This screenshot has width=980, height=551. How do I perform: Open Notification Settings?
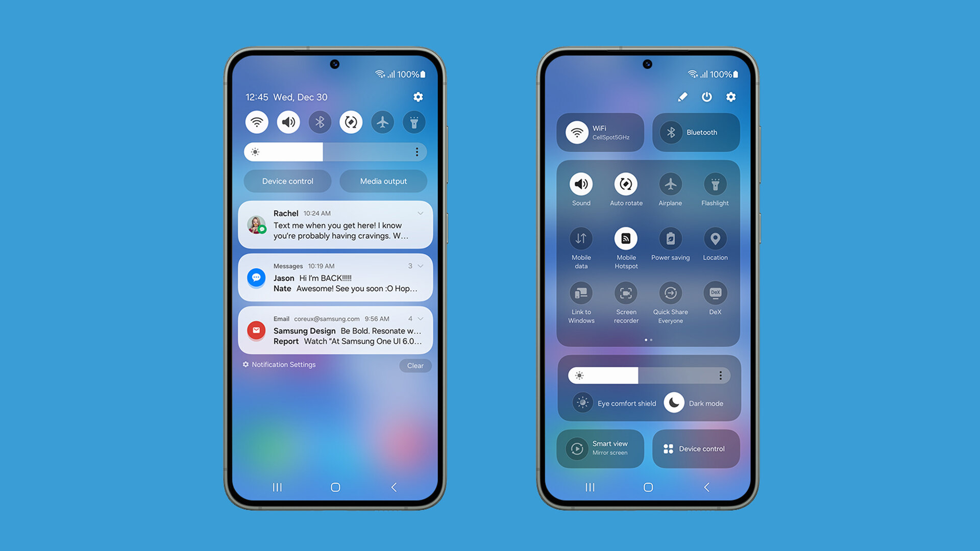click(281, 365)
